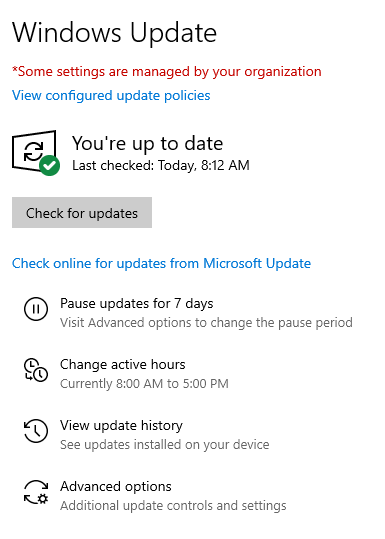Check for updates now

(x=82, y=212)
